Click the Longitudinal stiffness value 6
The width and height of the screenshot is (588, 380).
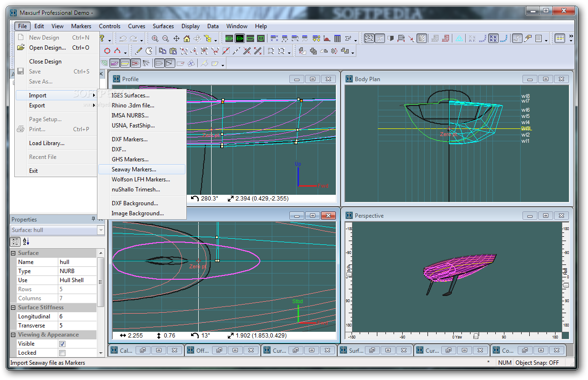click(x=77, y=317)
